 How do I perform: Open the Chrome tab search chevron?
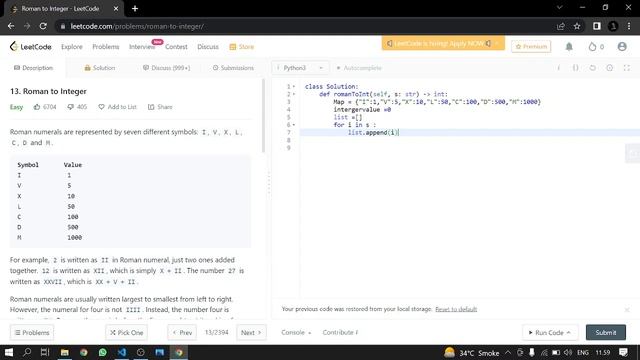pyautogui.click(x=560, y=8)
